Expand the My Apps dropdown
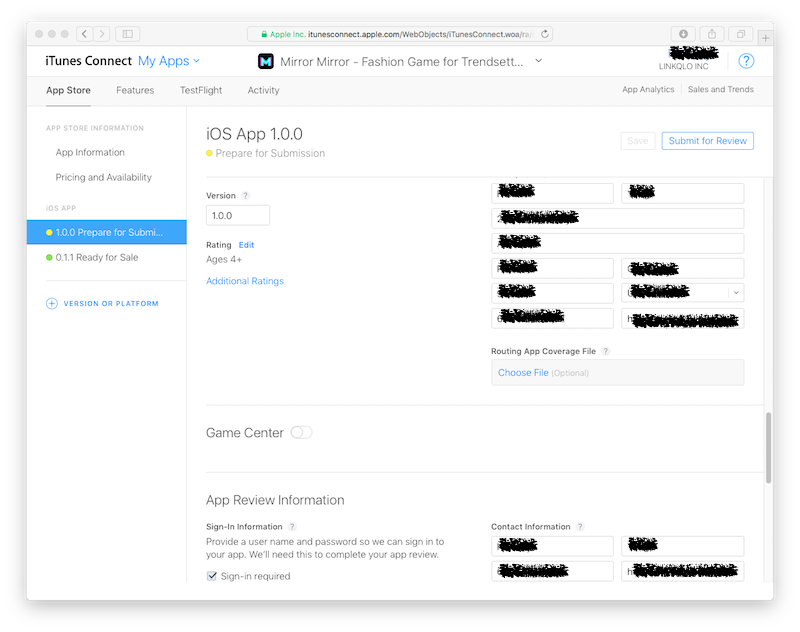Viewport: 800px width, 632px height. pyautogui.click(x=169, y=61)
